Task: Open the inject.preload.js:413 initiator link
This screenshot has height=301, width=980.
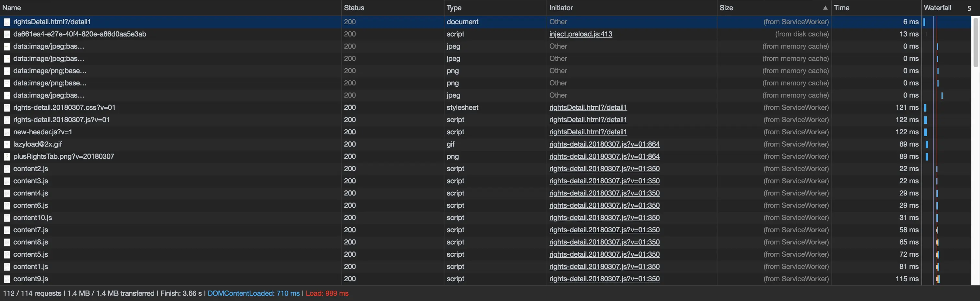Action: click(580, 34)
